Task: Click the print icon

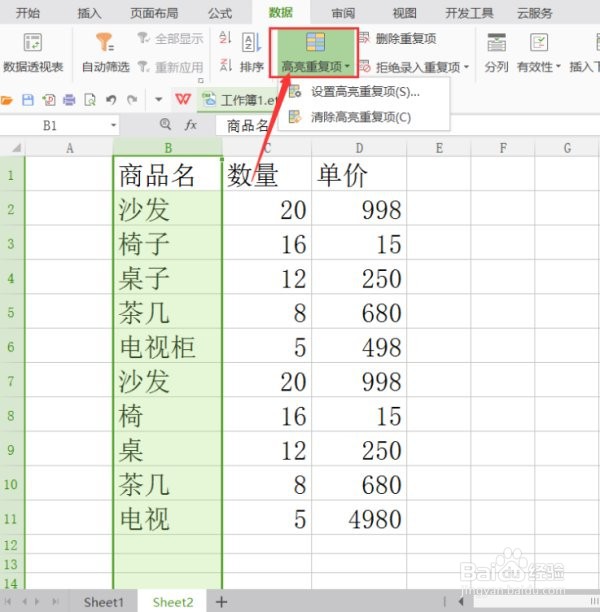Action: [x=69, y=100]
